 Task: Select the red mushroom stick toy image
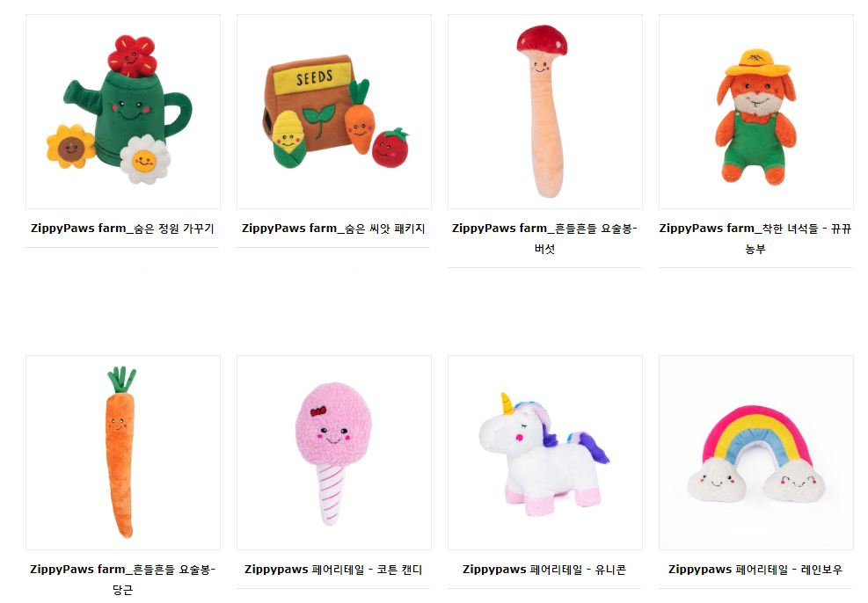(544, 112)
